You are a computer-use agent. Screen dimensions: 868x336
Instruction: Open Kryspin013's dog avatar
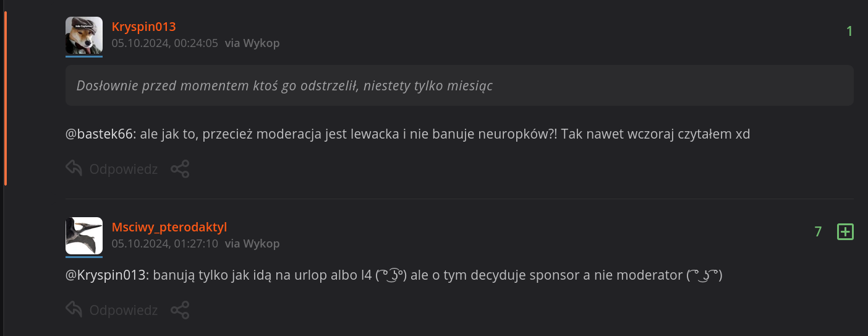84,35
